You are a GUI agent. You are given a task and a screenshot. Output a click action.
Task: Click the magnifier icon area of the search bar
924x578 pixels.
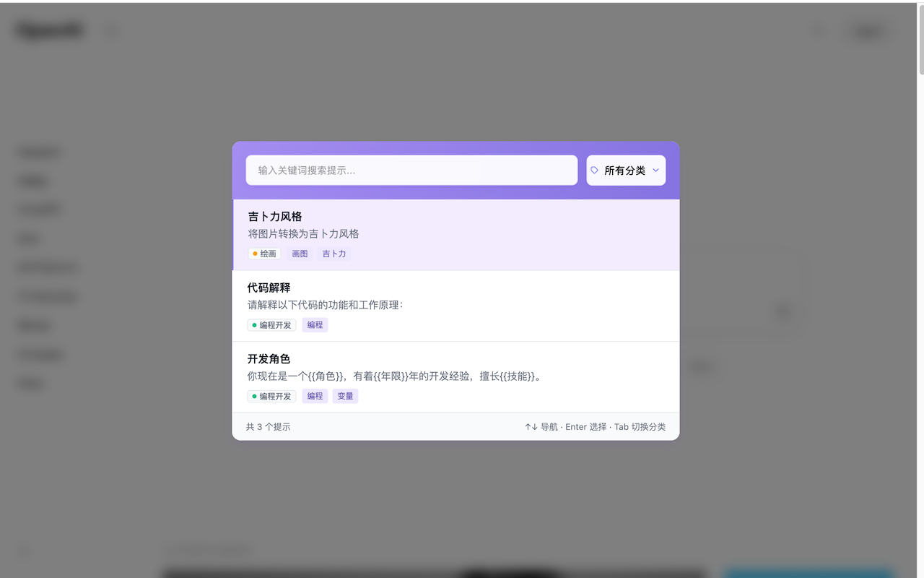point(260,170)
